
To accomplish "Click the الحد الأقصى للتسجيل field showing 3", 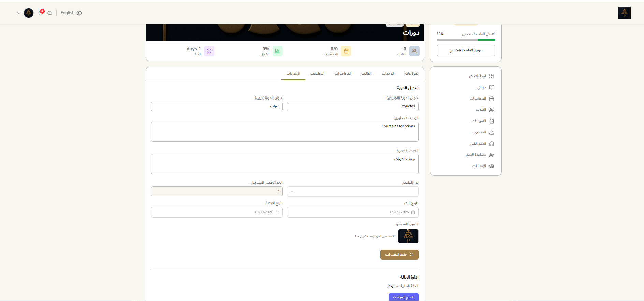I will (217, 191).
